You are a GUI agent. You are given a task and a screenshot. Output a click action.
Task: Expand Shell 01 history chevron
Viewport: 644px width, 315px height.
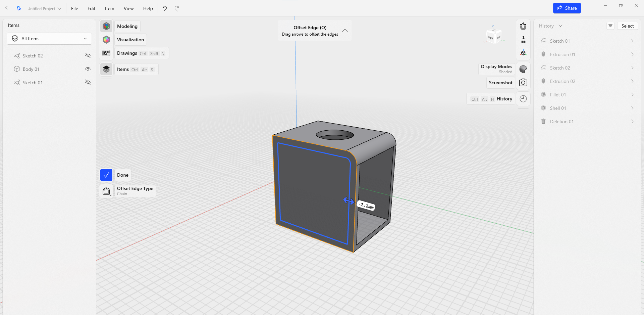[632, 108]
